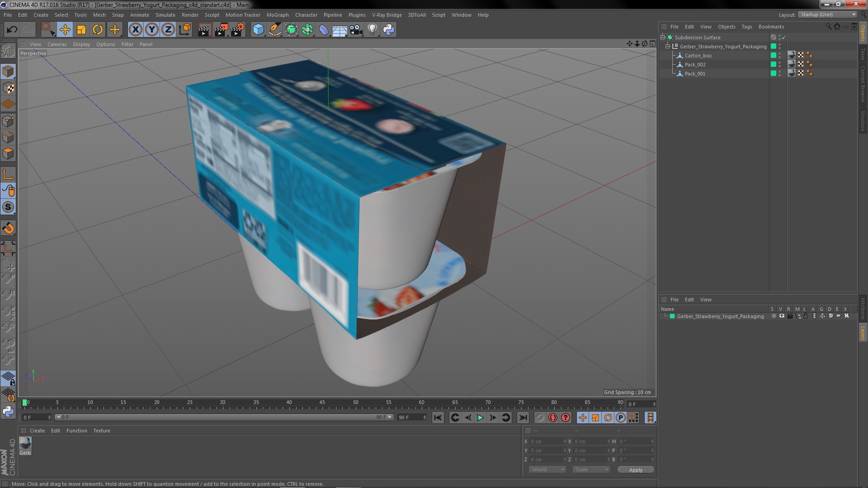Click Pack_001 layer color square

(774, 73)
